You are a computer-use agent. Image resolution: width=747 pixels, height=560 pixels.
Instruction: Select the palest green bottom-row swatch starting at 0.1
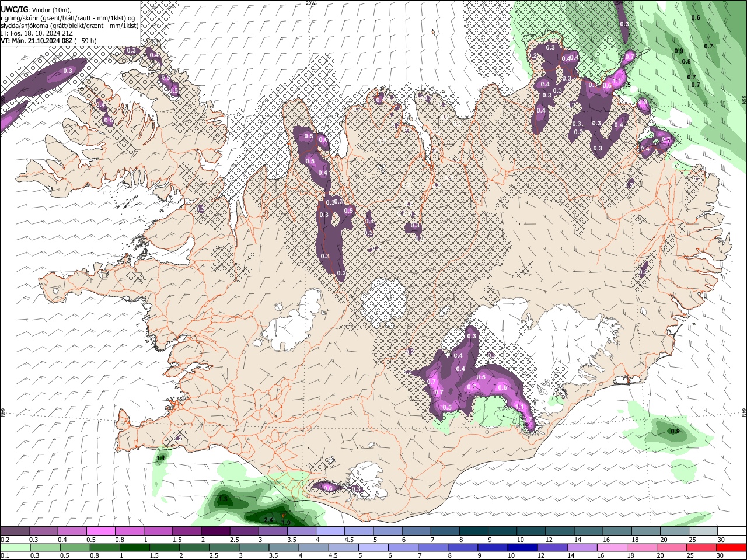(x=15, y=547)
